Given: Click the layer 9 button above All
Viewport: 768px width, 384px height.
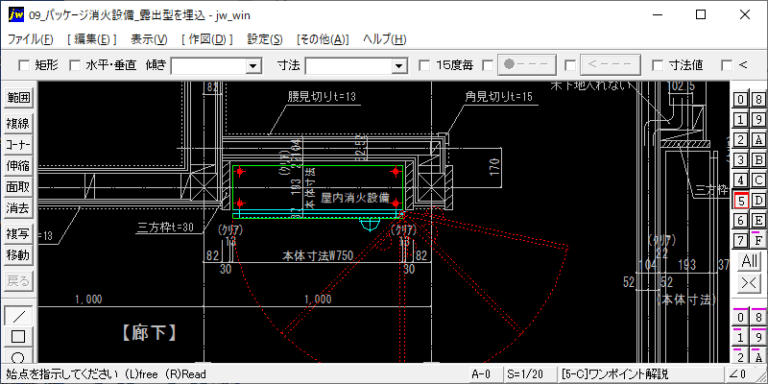Looking at the screenshot, I should pos(758,120).
